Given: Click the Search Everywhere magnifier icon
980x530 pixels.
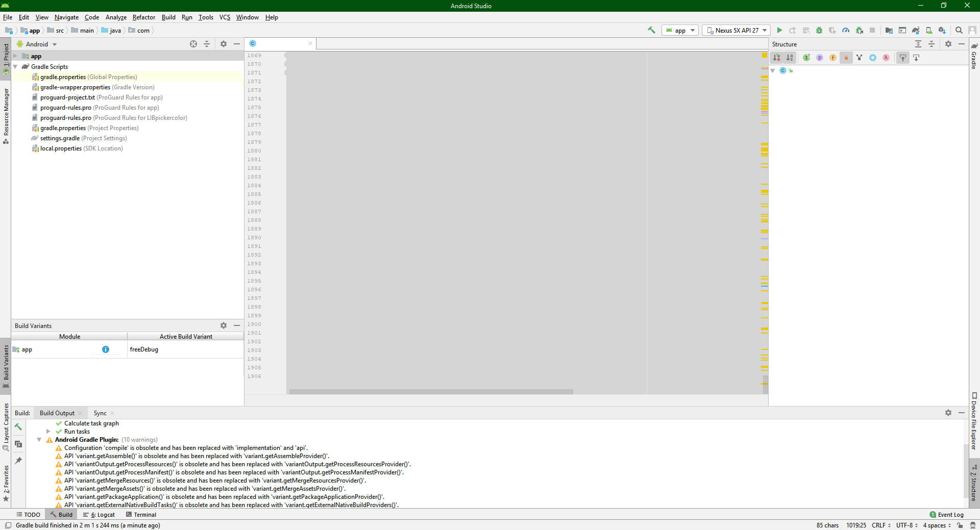Looking at the screenshot, I should pos(959,30).
